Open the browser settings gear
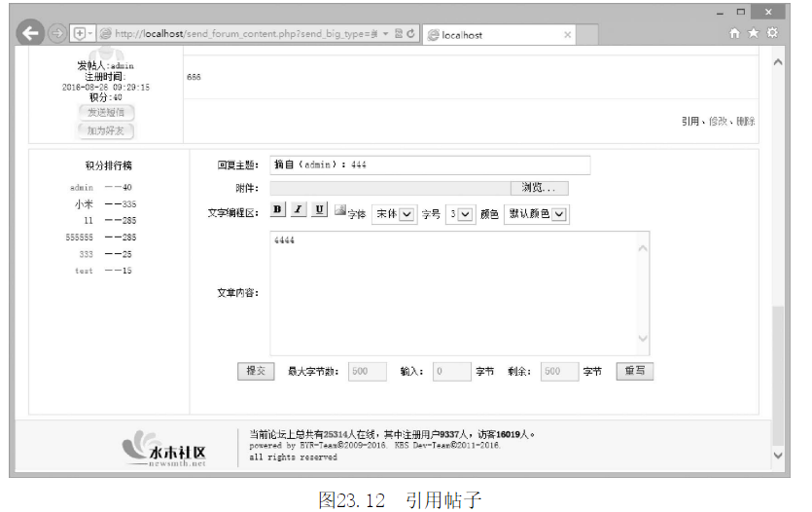The height and width of the screenshot is (512, 812). [772, 34]
